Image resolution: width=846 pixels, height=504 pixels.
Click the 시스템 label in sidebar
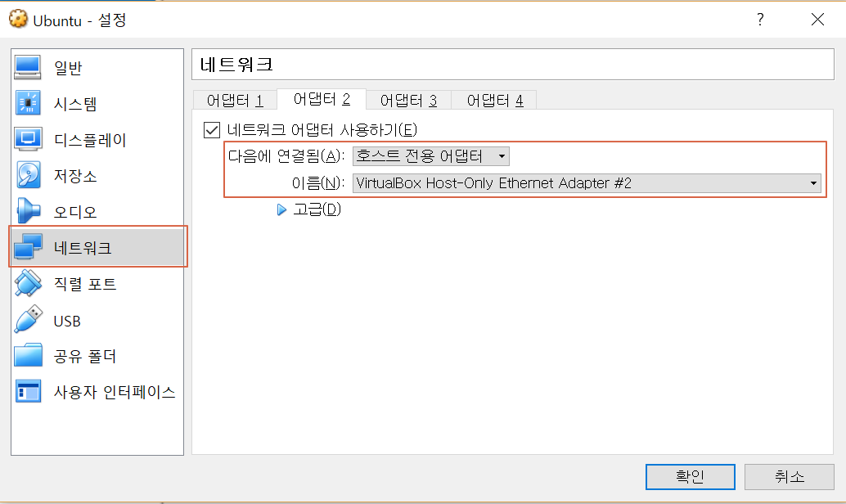pos(75,104)
